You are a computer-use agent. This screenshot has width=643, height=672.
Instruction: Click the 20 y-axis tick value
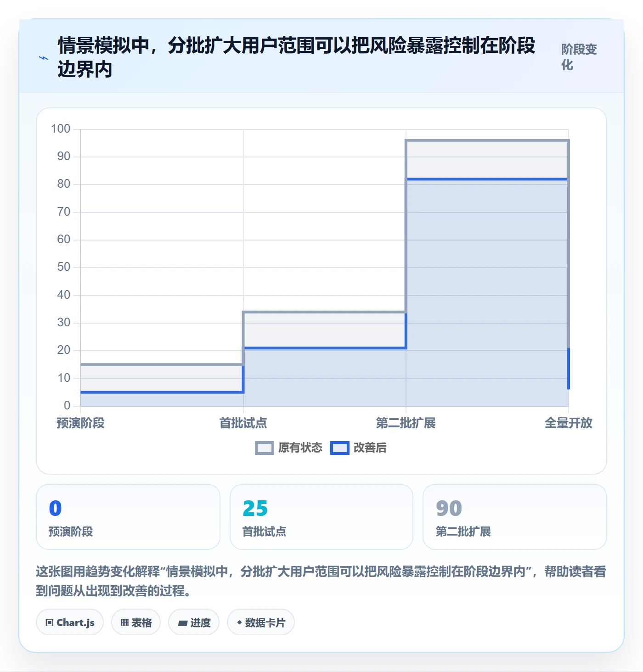click(x=64, y=350)
